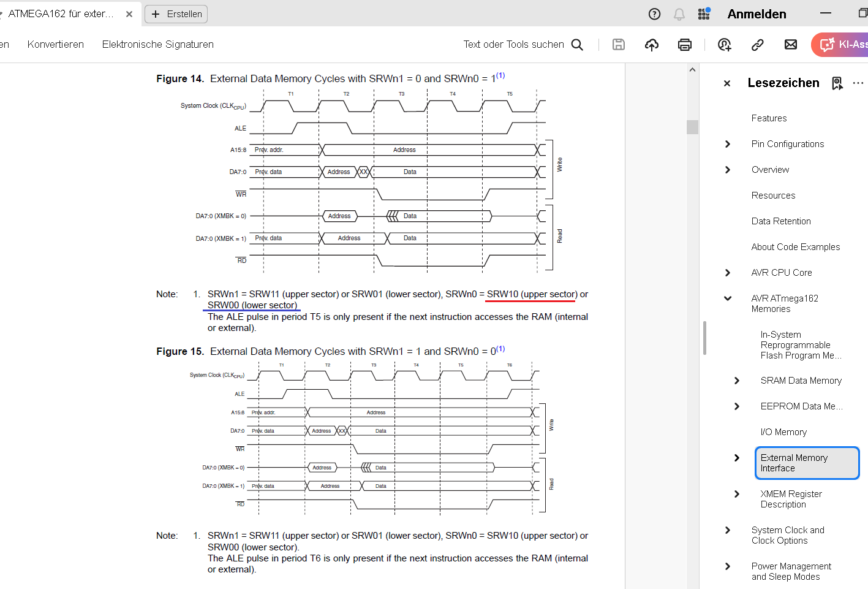The width and height of the screenshot is (868, 589).
Task: Open the notifications bell
Action: coord(679,14)
